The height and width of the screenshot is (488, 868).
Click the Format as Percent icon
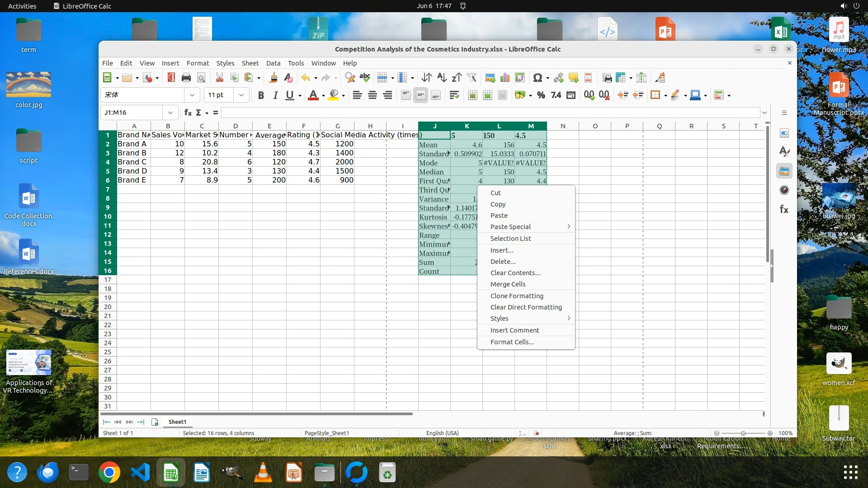[x=541, y=95]
